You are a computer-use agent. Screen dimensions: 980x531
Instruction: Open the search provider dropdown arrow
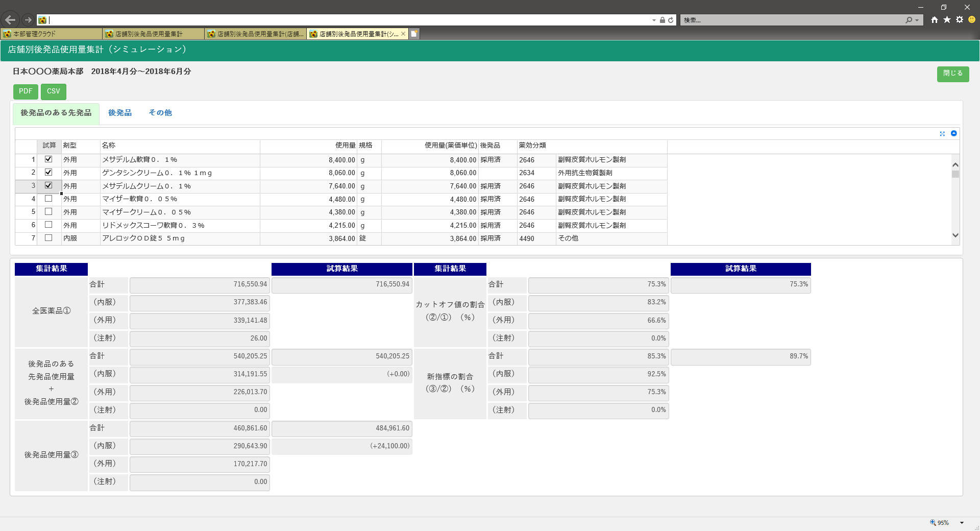[x=917, y=20]
